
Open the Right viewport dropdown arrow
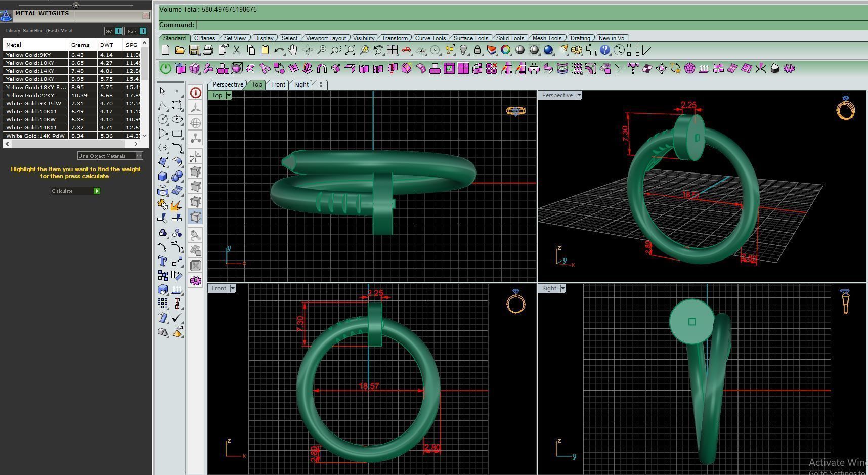point(562,288)
